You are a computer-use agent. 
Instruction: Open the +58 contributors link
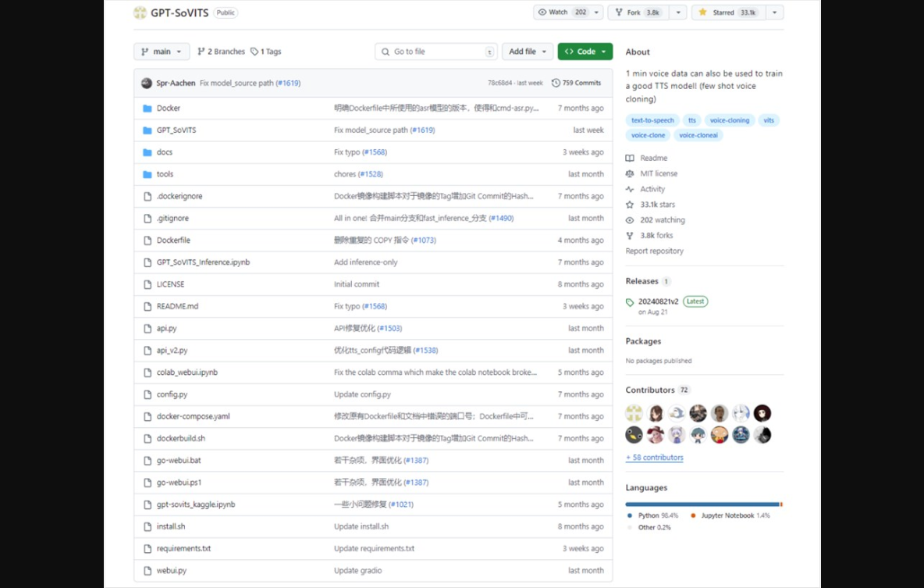[654, 457]
